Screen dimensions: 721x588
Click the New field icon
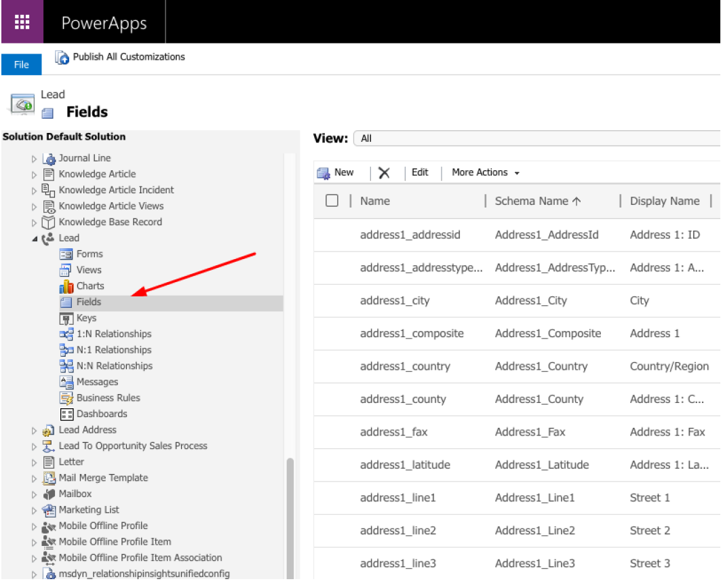coord(324,174)
